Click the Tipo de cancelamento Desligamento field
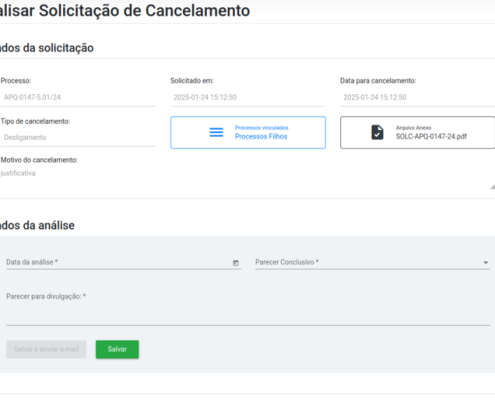The image size is (495, 400). click(x=78, y=138)
